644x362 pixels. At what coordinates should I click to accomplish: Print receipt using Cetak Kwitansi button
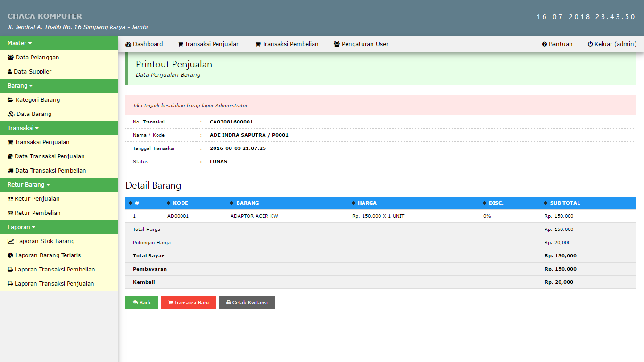(x=247, y=303)
